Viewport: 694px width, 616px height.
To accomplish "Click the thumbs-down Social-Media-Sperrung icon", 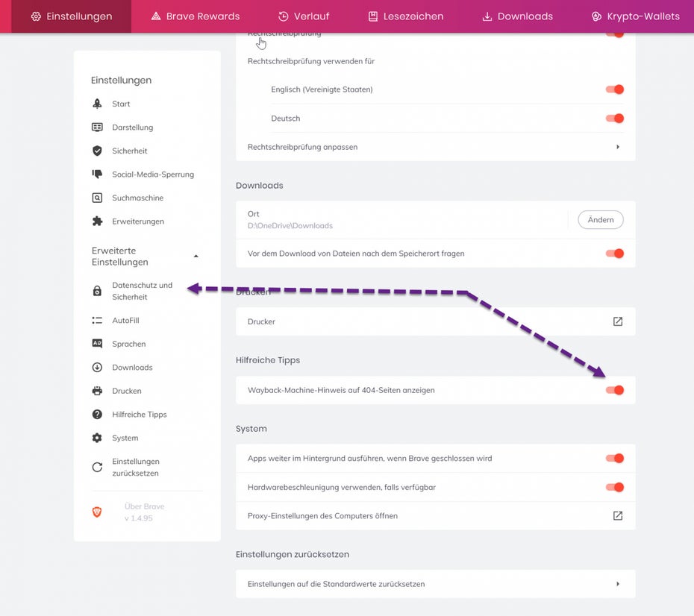I will [97, 175].
